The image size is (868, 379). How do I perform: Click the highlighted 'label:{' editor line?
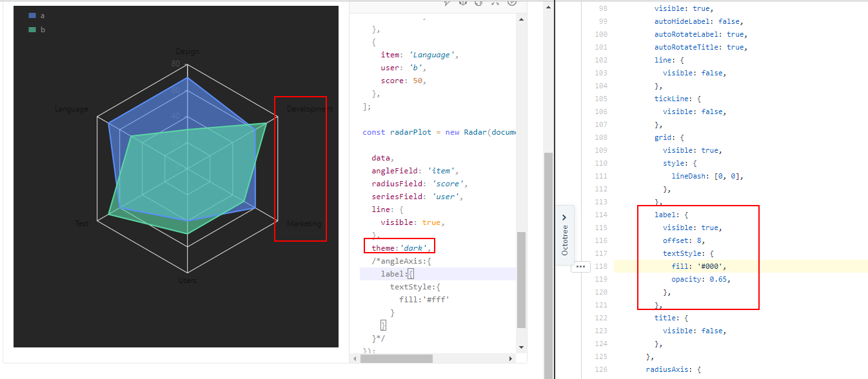pos(438,274)
